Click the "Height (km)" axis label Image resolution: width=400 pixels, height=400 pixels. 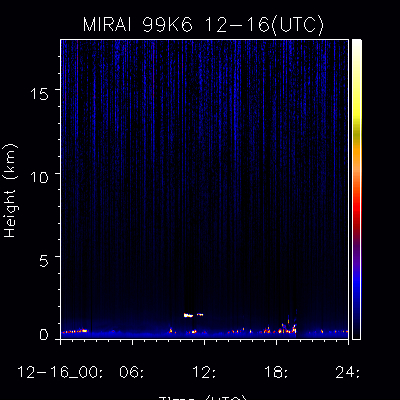coord(10,191)
